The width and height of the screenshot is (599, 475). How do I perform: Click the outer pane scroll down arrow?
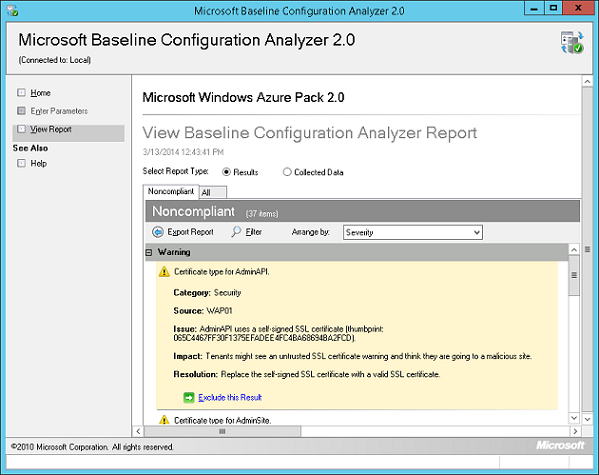point(587,419)
